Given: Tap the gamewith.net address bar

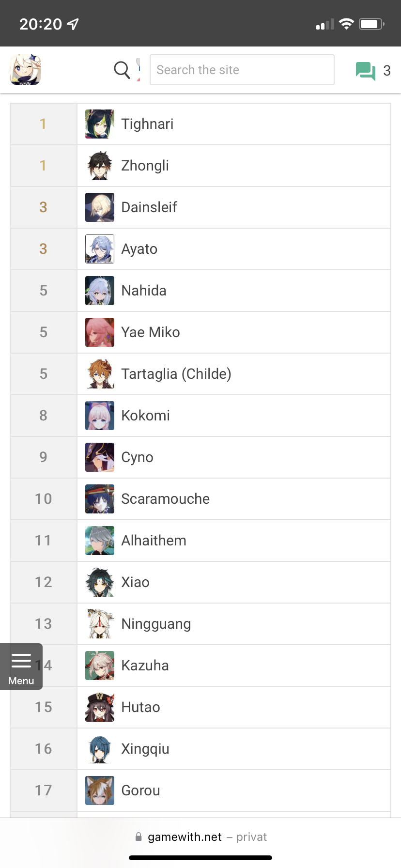Looking at the screenshot, I should (200, 837).
